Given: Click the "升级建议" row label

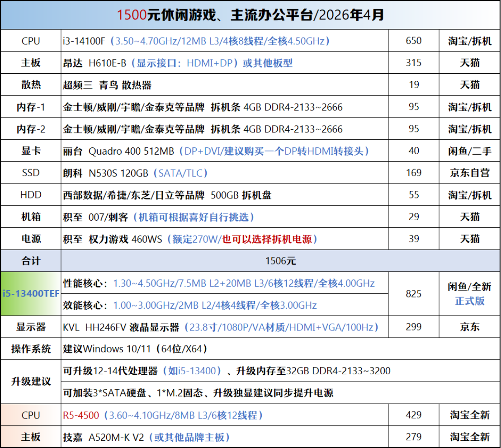Looking at the screenshot, I should (x=31, y=382).
